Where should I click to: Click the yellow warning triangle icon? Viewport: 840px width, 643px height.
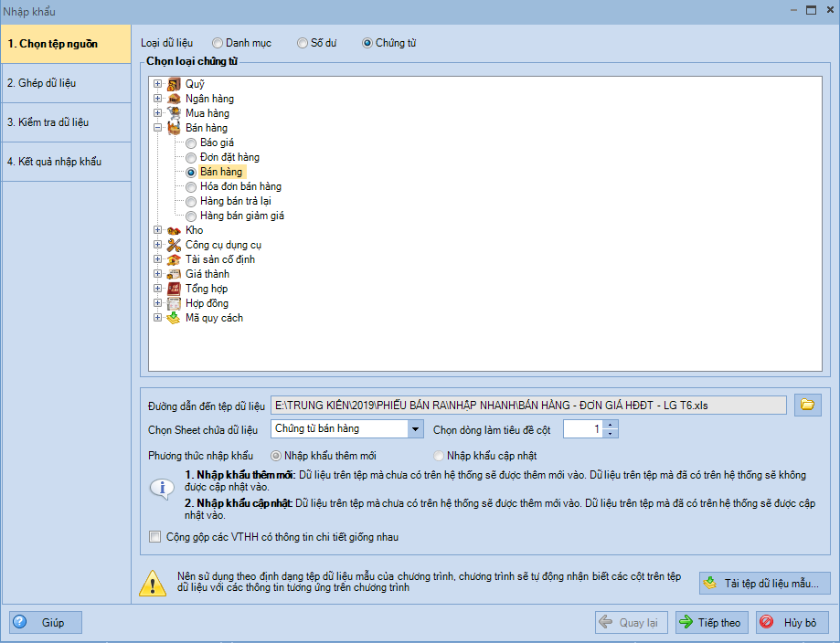coord(153,583)
